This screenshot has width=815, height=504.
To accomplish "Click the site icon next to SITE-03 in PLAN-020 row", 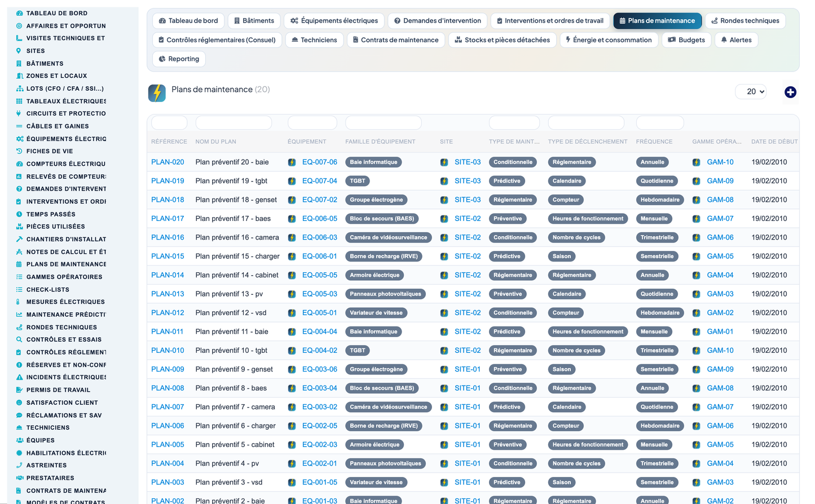I will [444, 162].
